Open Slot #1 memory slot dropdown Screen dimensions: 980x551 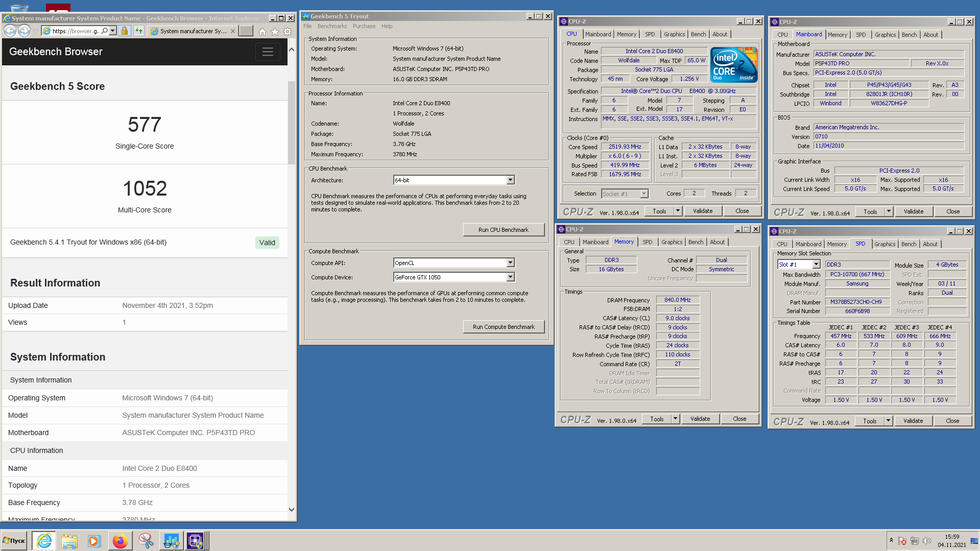[816, 265]
